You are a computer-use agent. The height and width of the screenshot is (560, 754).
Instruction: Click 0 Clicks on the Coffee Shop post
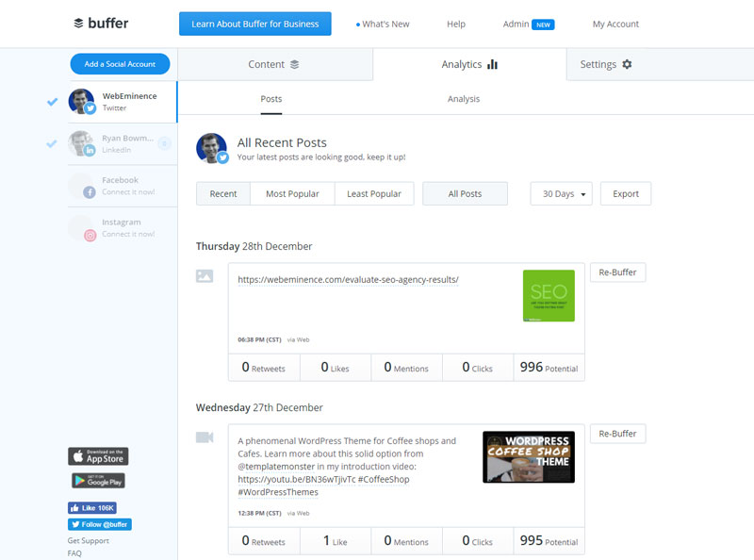pos(478,541)
